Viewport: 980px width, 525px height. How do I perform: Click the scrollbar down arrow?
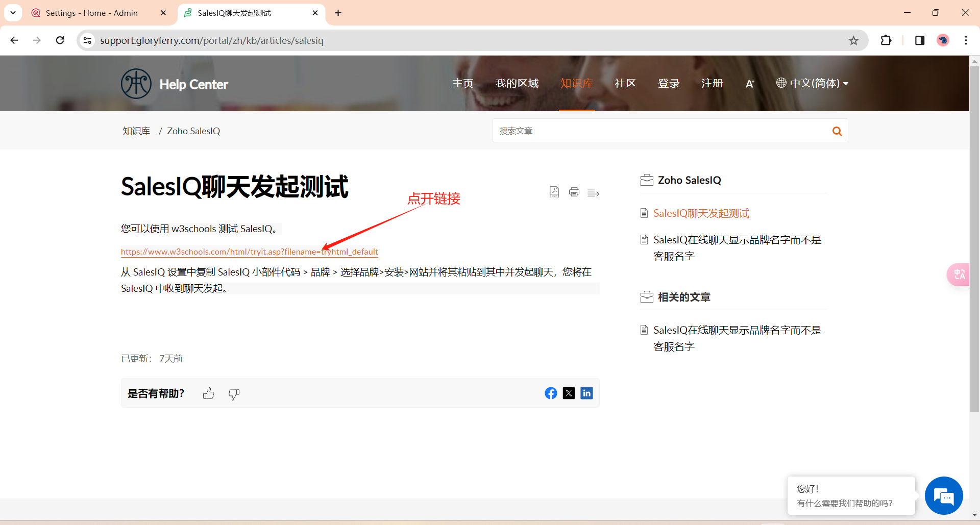click(x=974, y=515)
